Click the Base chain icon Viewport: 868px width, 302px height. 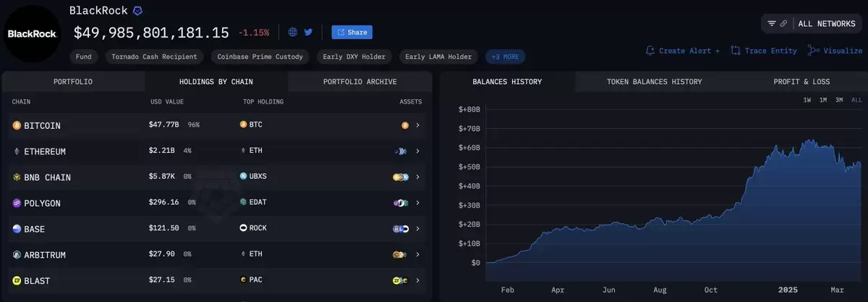(17, 229)
